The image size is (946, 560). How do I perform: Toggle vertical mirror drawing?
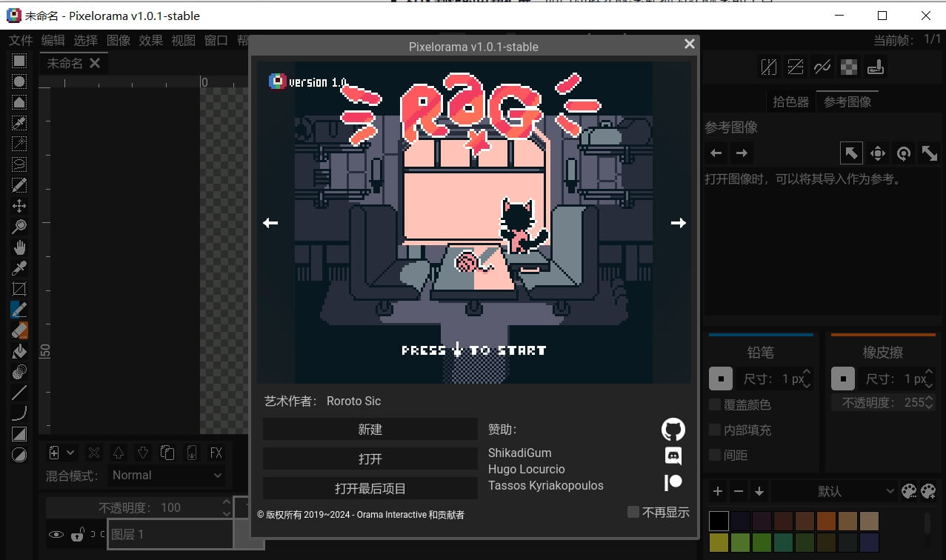[x=796, y=67]
